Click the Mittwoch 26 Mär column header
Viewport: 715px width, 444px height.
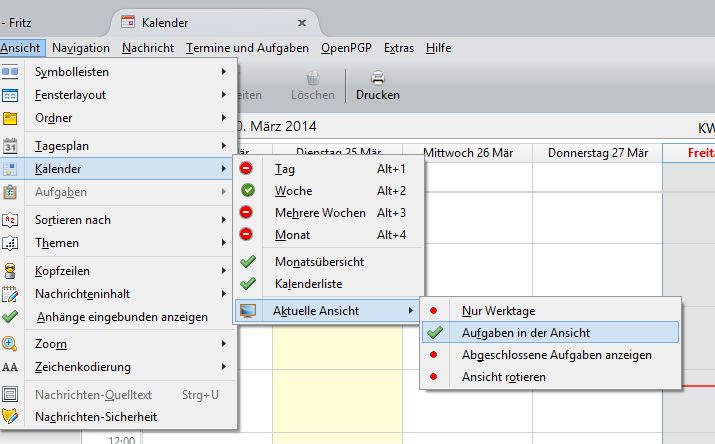468,153
